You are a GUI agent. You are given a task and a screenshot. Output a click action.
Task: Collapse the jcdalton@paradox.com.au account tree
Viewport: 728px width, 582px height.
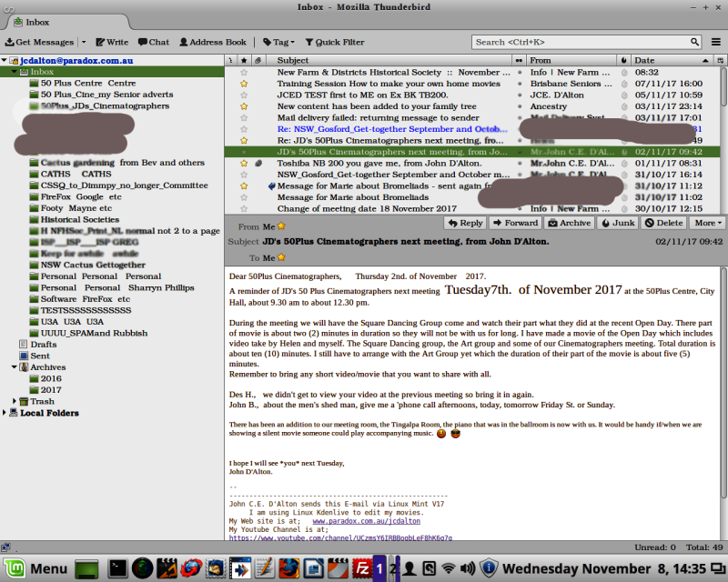(5, 60)
